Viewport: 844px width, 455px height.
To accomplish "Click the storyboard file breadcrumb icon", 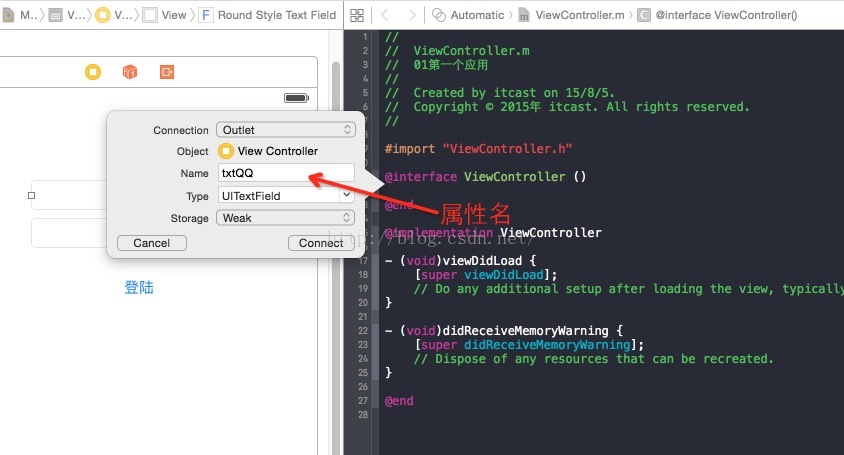I will 55,15.
